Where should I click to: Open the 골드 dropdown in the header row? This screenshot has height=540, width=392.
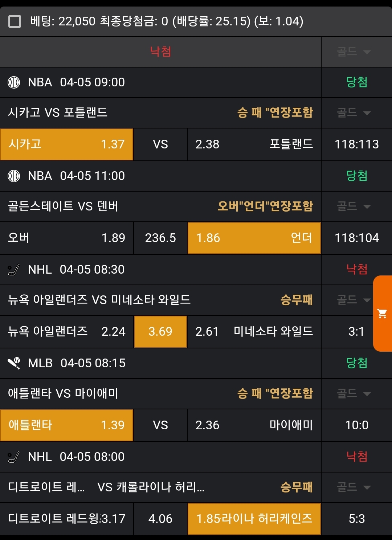pyautogui.click(x=354, y=52)
